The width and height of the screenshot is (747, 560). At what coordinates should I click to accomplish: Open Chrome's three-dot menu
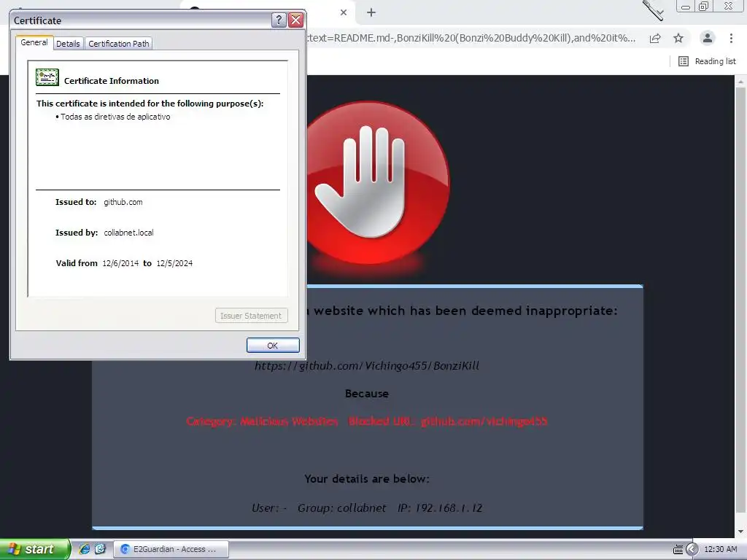pyautogui.click(x=731, y=38)
